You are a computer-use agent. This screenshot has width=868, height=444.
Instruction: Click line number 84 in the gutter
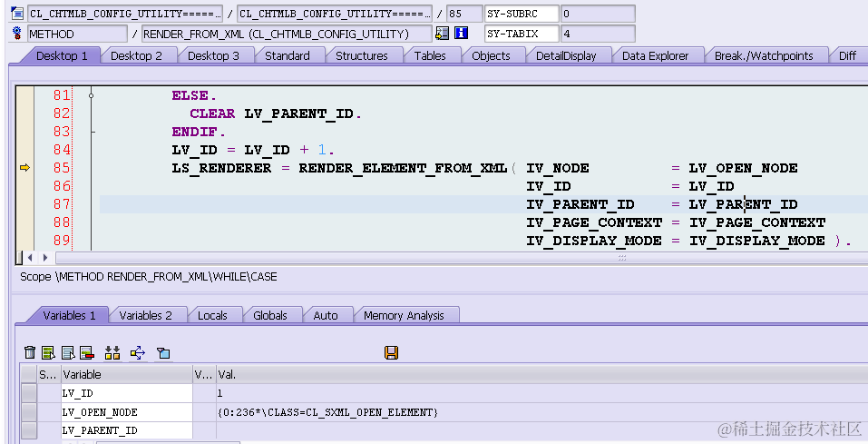[62, 150]
